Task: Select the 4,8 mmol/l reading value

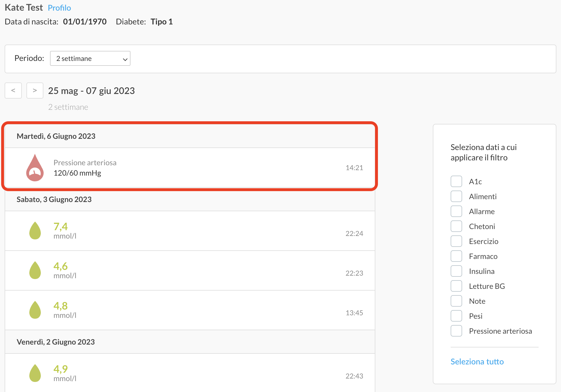Action: point(61,306)
